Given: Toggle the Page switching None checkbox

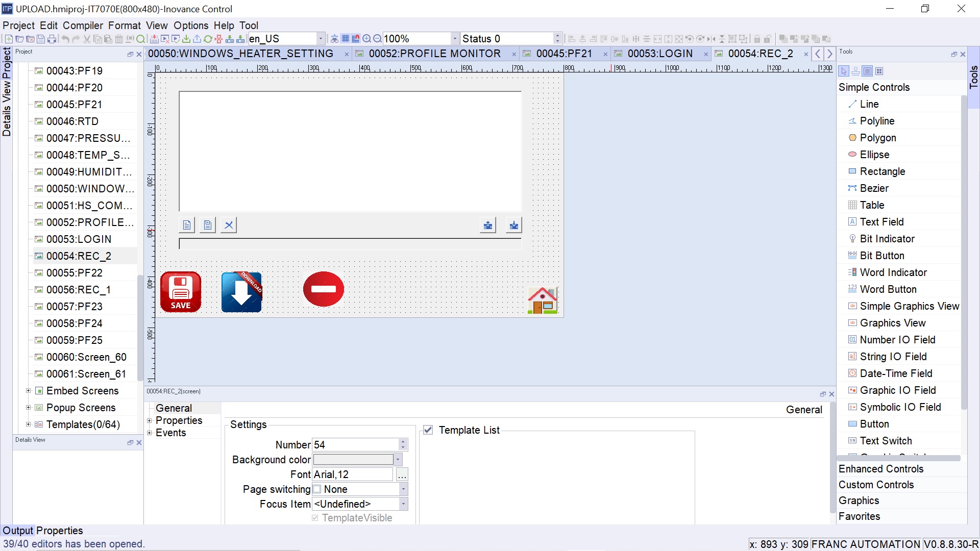Looking at the screenshot, I should coord(317,489).
